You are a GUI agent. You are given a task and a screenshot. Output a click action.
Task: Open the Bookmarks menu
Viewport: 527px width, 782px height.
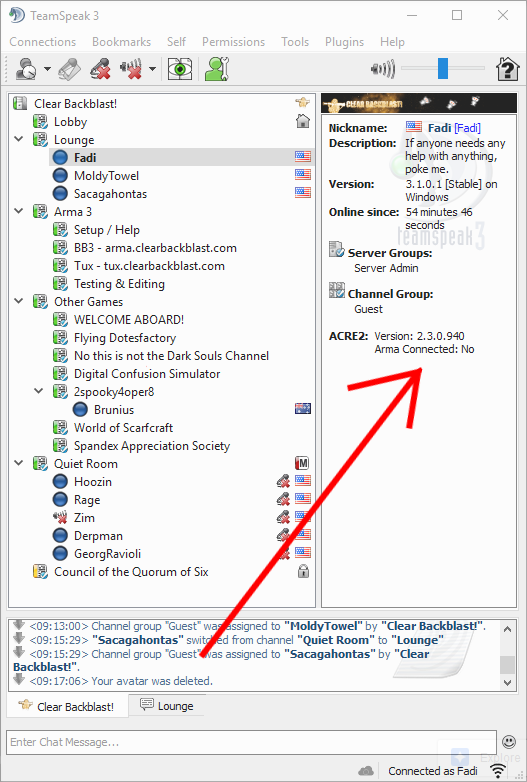tap(121, 42)
